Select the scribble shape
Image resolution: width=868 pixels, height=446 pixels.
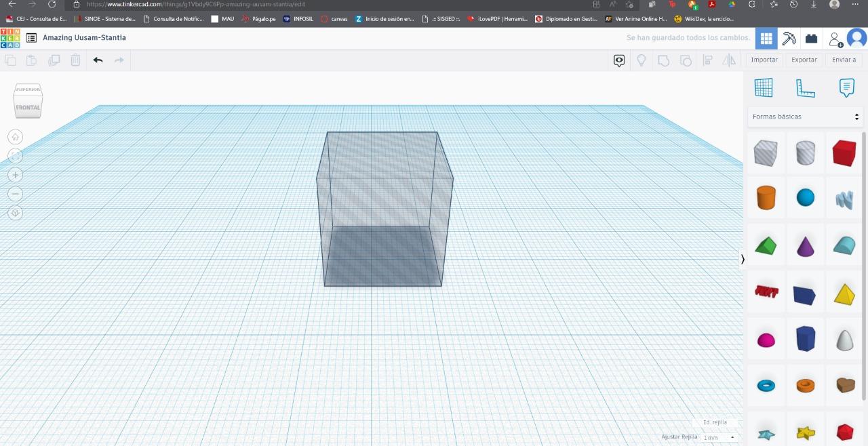click(844, 198)
